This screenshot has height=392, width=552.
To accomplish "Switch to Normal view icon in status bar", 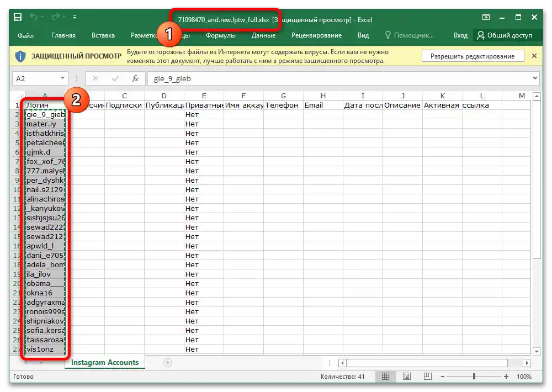I will coord(385,377).
